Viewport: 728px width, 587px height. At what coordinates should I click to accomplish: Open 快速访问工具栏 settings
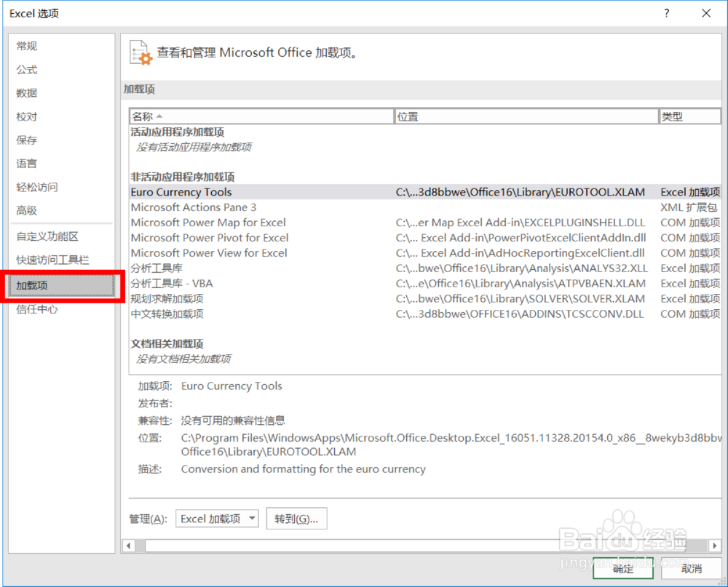tap(52, 260)
